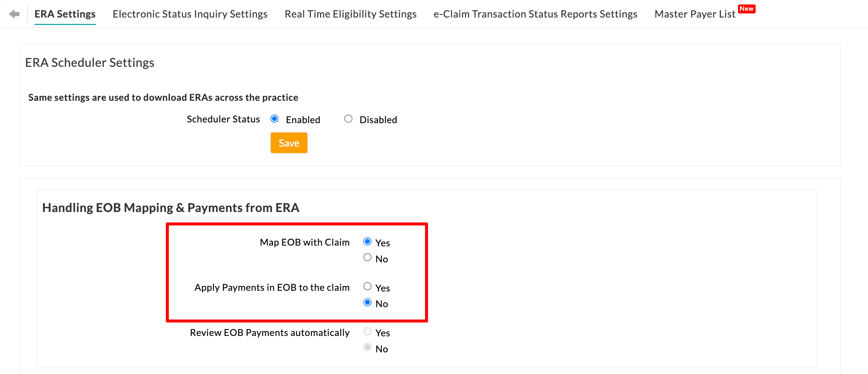Select the ERA Settings tab

(65, 14)
